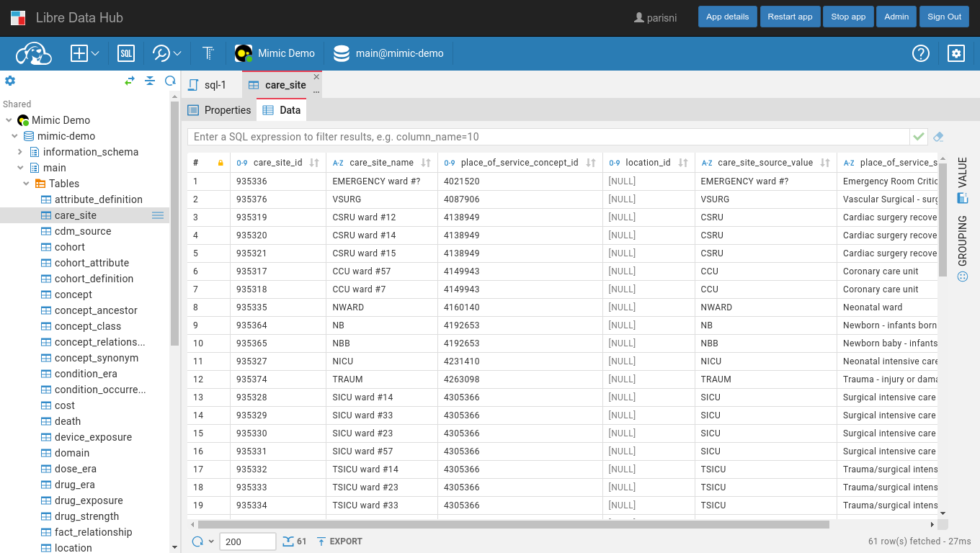Open the new connection plus dropdown
Image resolution: width=980 pixels, height=553 pixels.
coord(84,53)
